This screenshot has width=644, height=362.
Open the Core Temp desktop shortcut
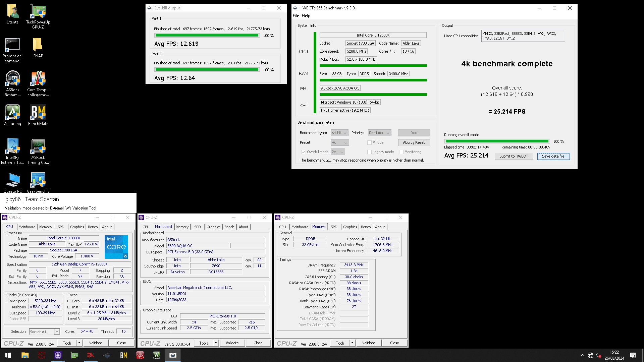point(38,84)
